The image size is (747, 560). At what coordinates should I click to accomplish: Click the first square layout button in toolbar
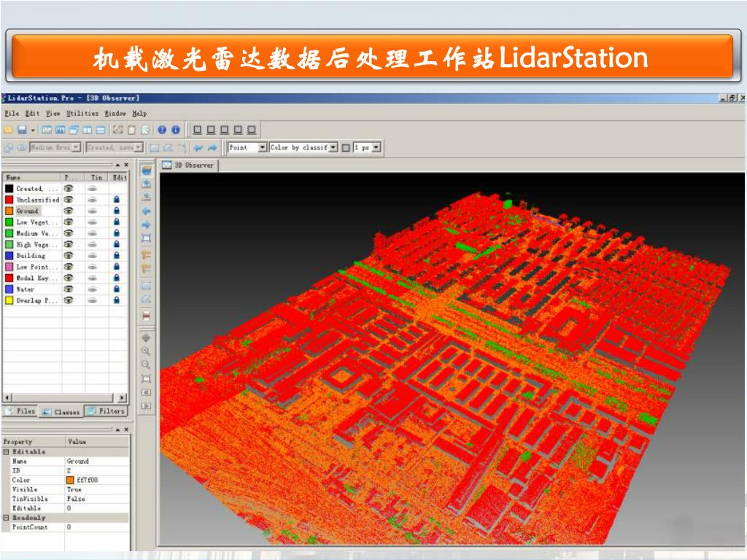[198, 130]
